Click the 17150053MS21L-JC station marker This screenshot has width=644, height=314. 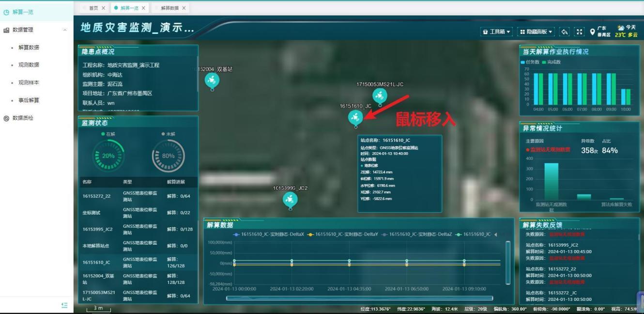(x=380, y=95)
